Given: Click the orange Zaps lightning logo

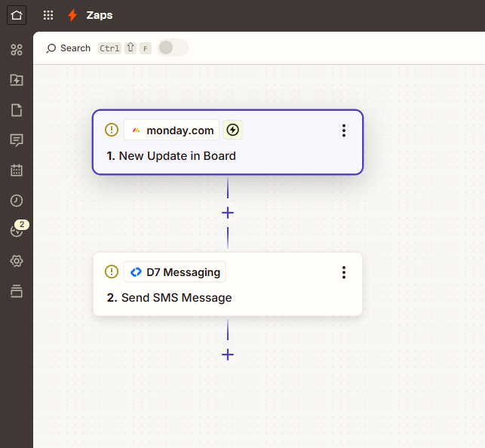Looking at the screenshot, I should click(x=72, y=15).
